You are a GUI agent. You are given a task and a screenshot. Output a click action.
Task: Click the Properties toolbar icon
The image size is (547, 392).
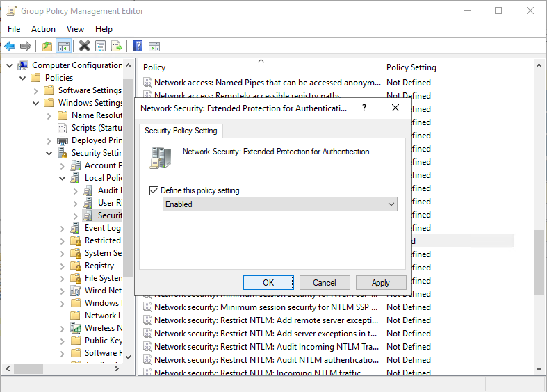[101, 46]
